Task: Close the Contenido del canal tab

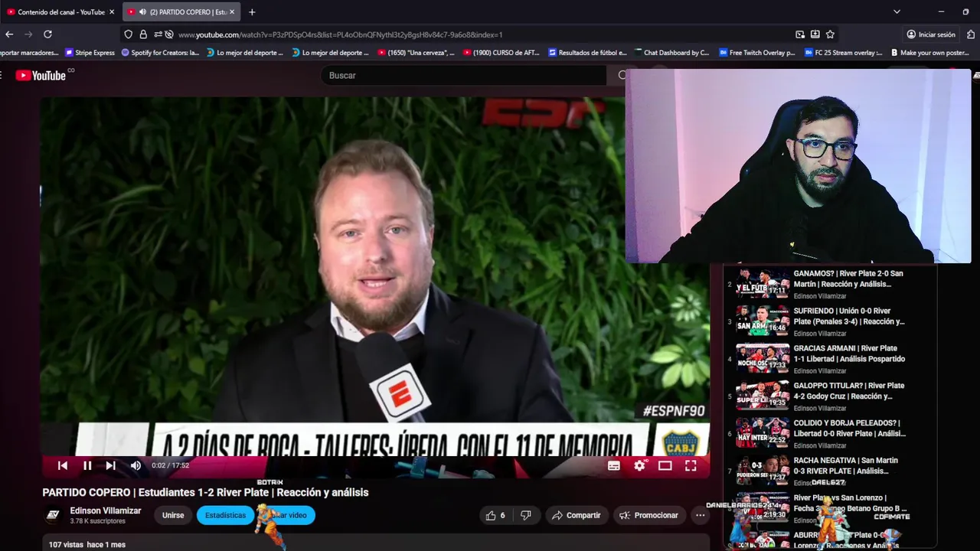Action: [x=112, y=11]
